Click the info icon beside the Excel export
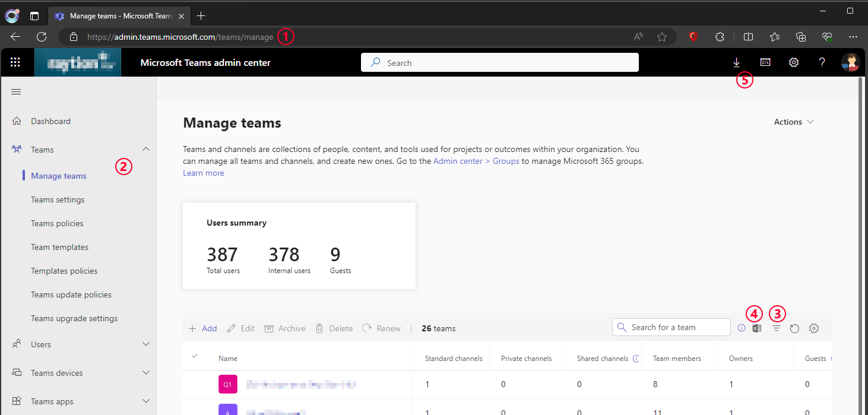868x415 pixels. pyautogui.click(x=741, y=328)
